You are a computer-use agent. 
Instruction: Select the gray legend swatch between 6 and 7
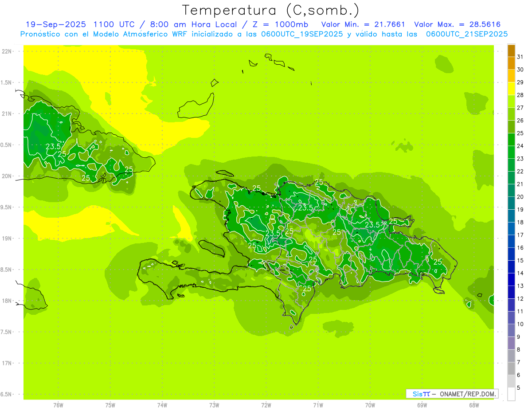(511, 369)
